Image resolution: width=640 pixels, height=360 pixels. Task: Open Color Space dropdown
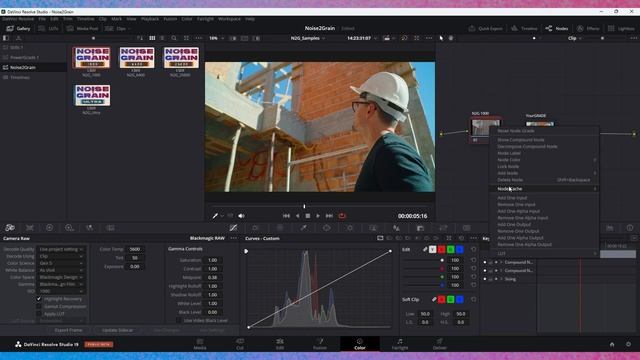click(x=61, y=277)
